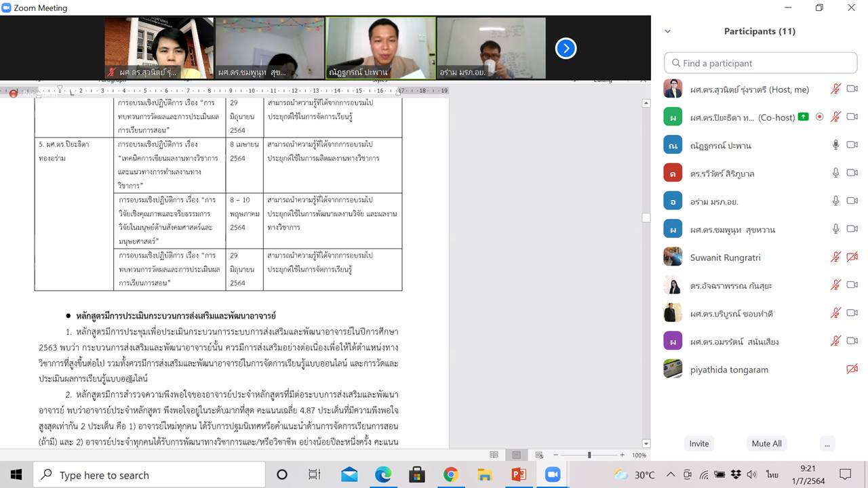Select video tile of ผศ.ดร.ชมพูนุท

pyautogui.click(x=270, y=48)
